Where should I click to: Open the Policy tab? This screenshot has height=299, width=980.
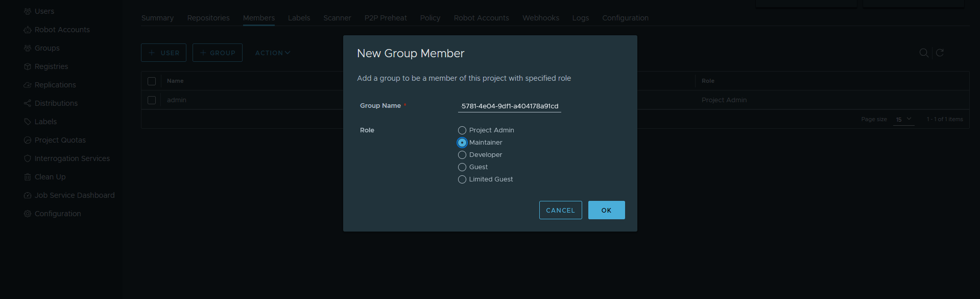coord(430,18)
